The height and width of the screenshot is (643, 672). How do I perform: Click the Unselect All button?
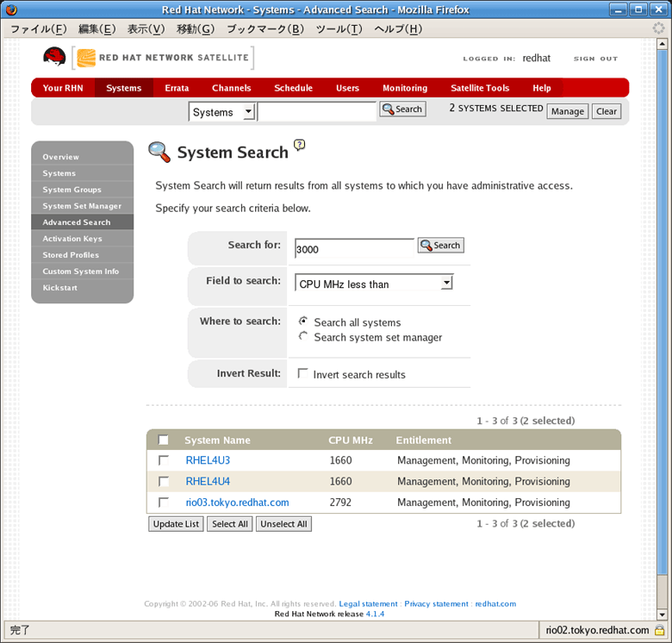click(283, 524)
